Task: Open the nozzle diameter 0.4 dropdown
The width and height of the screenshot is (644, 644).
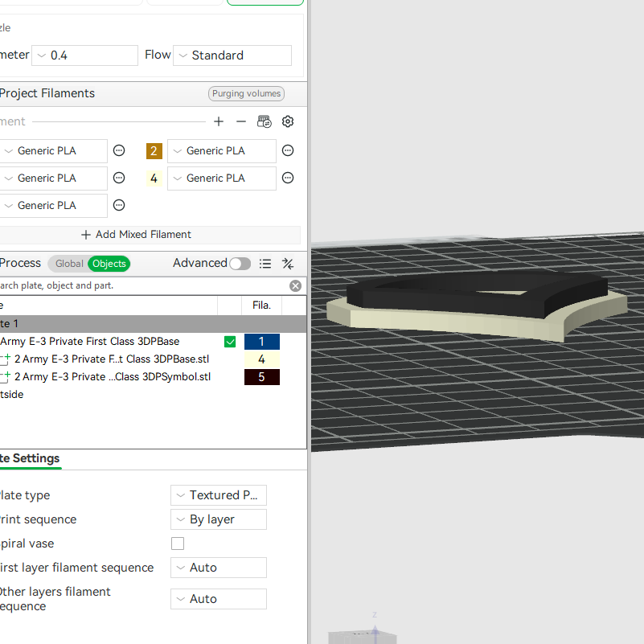Action: (x=84, y=55)
